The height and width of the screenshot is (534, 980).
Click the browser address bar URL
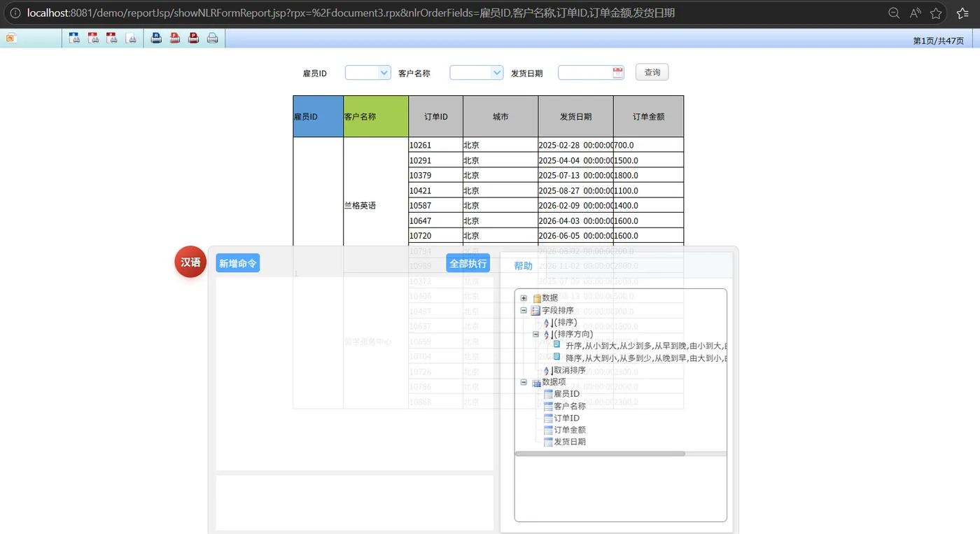tap(351, 13)
